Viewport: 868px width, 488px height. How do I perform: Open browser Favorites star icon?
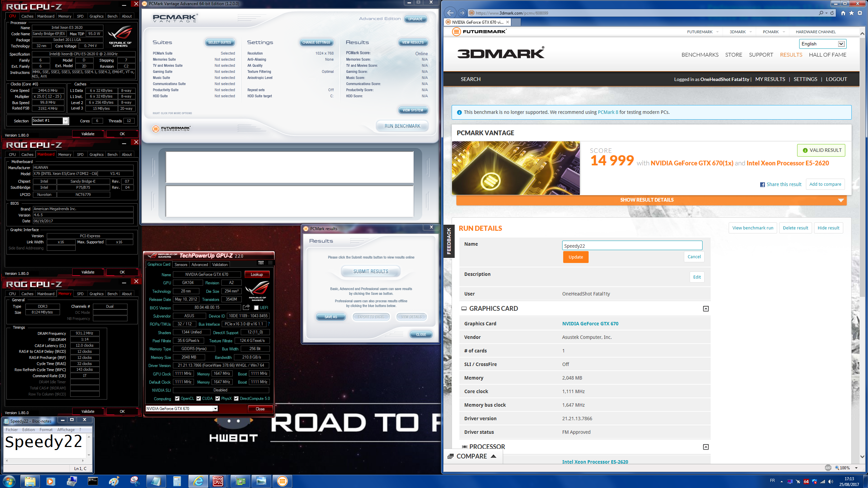851,13
